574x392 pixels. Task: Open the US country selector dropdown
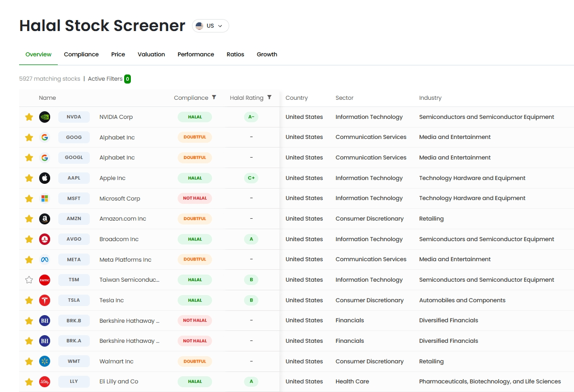coord(211,26)
